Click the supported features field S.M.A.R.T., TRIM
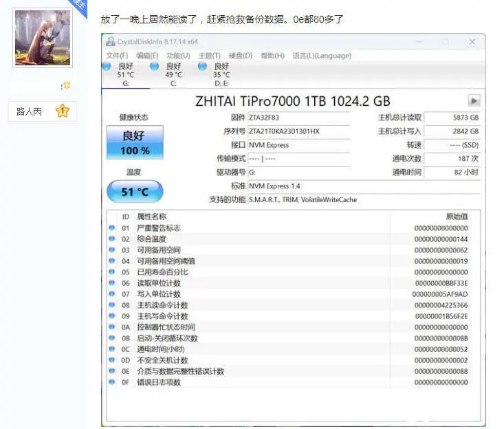Viewport: 504px width, 429px height. pyautogui.click(x=364, y=199)
